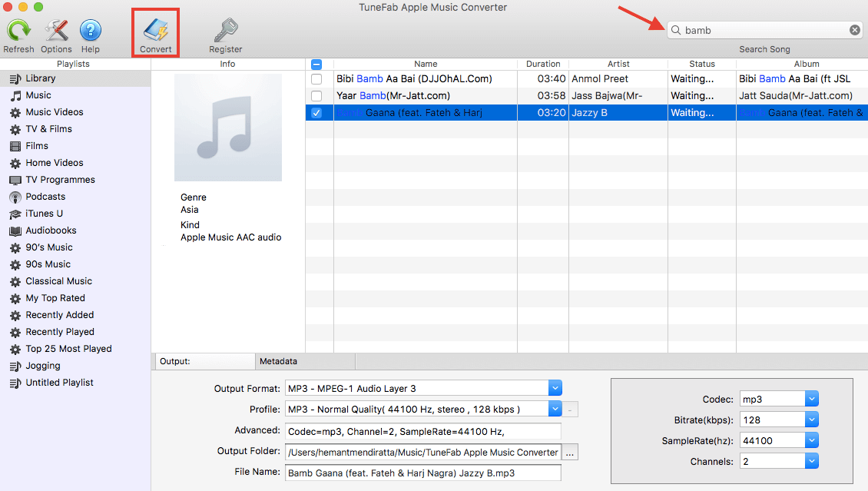This screenshot has height=491, width=868.
Task: Click the iTunes U graduation cap icon
Action: point(15,214)
